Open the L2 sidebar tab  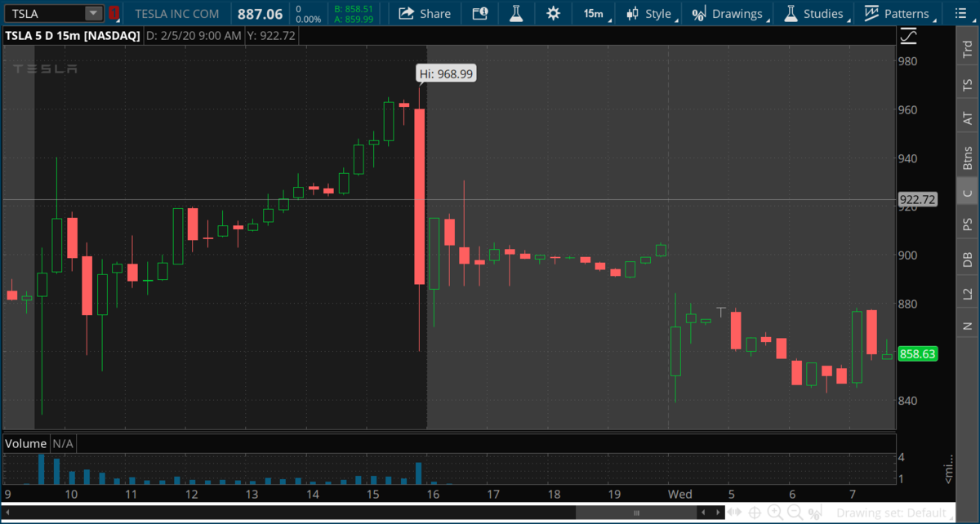point(968,294)
